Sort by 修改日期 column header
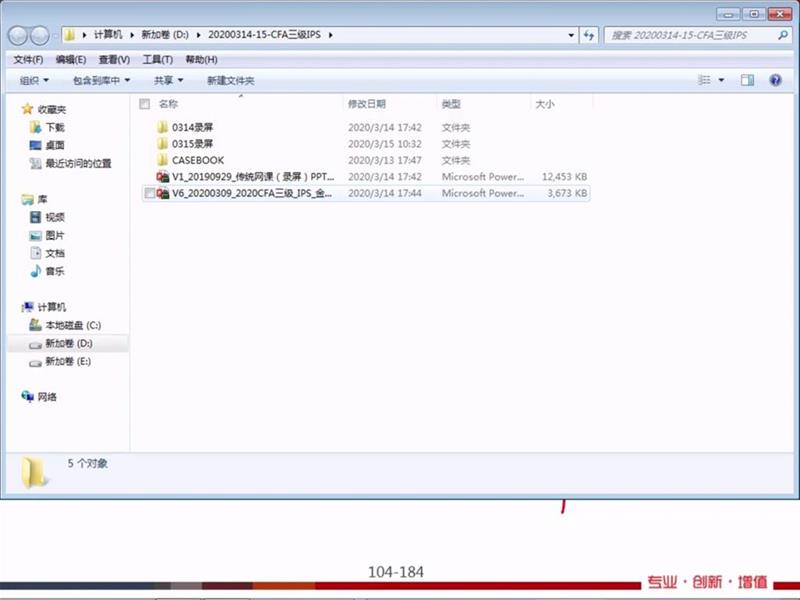The width and height of the screenshot is (800, 600). tap(367, 104)
